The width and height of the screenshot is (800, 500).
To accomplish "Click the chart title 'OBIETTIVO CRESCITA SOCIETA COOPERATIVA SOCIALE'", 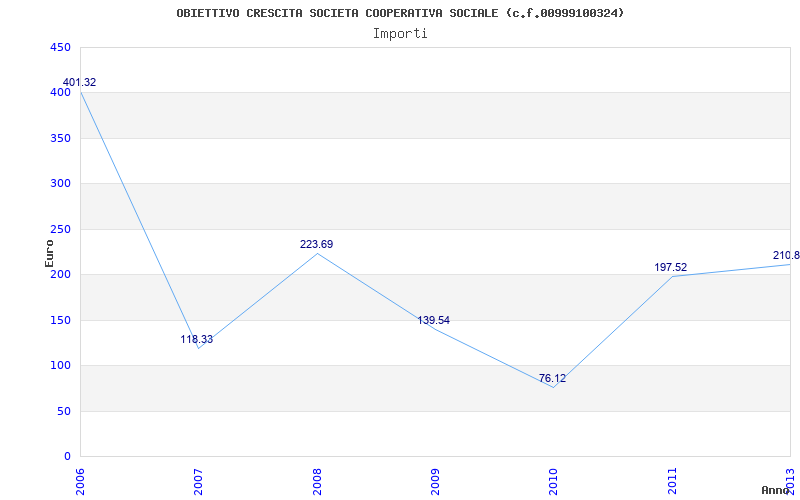I will [x=338, y=13].
